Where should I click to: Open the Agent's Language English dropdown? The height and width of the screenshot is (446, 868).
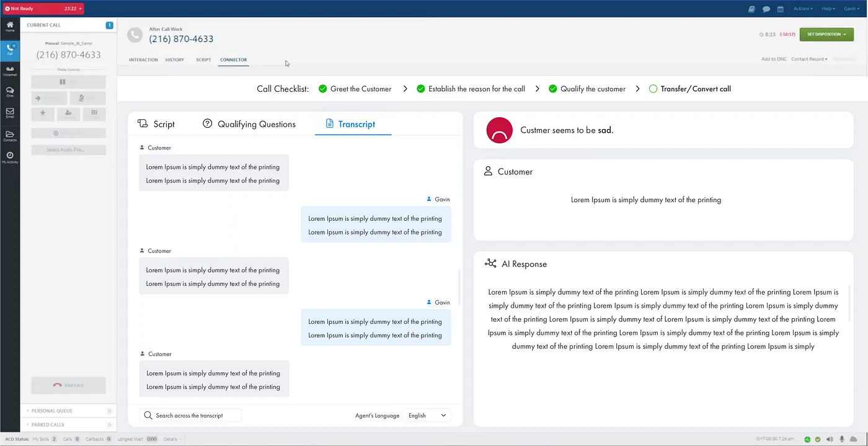[x=427, y=416]
